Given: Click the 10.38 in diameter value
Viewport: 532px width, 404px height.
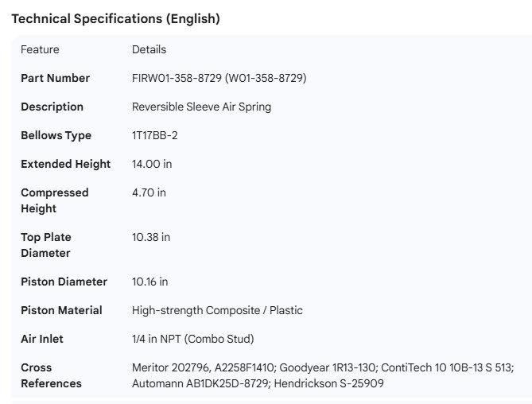Looking at the screenshot, I should (x=151, y=237).
